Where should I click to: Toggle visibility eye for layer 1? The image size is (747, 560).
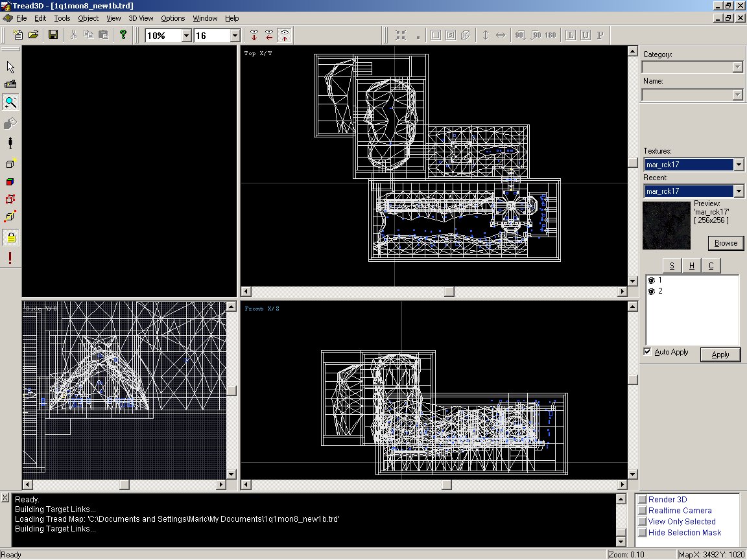[x=652, y=281]
